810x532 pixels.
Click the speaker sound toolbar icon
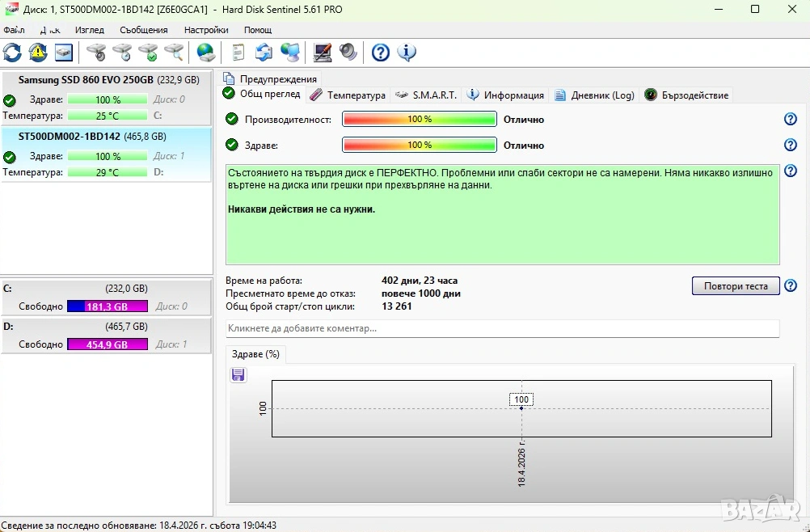coord(348,53)
